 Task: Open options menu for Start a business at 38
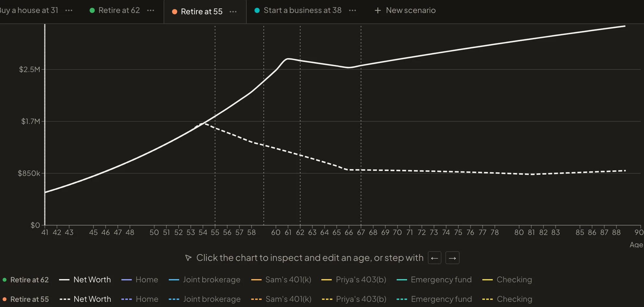point(353,10)
